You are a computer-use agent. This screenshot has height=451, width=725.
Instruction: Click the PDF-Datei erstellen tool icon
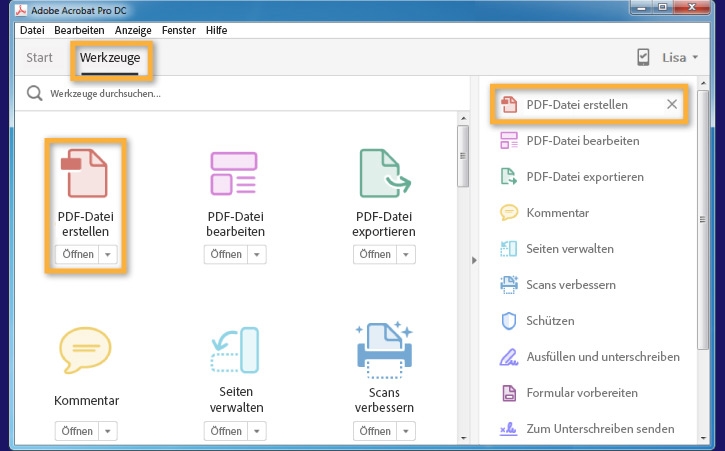84,172
